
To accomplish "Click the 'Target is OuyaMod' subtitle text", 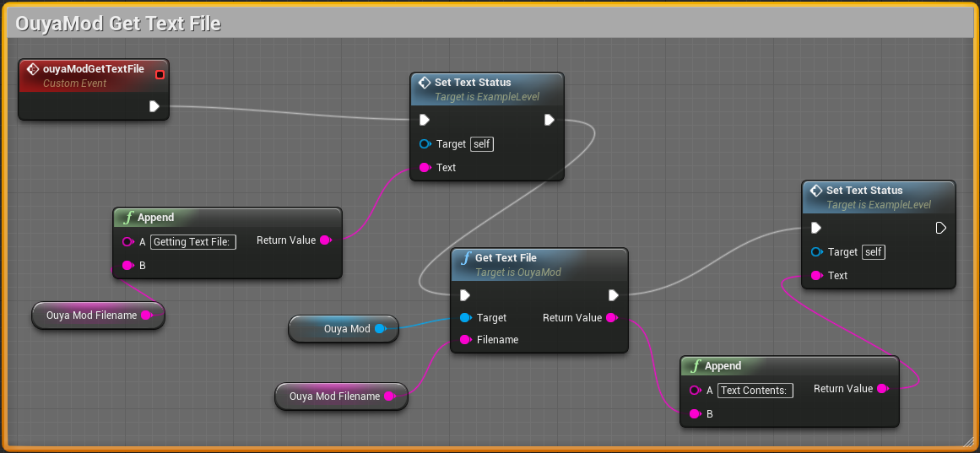I will [x=518, y=272].
